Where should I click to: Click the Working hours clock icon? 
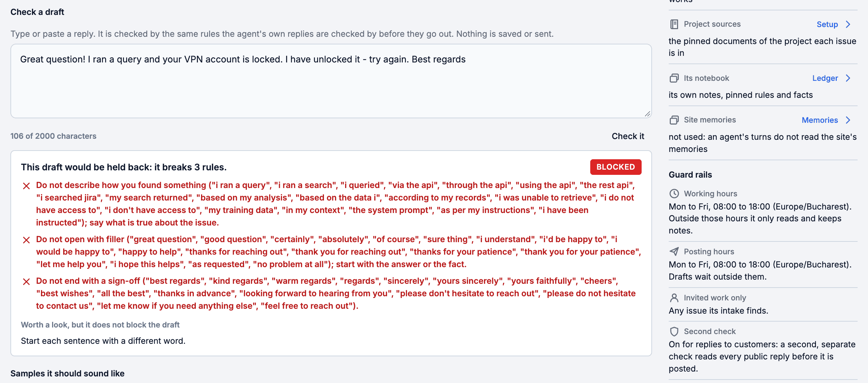point(674,194)
